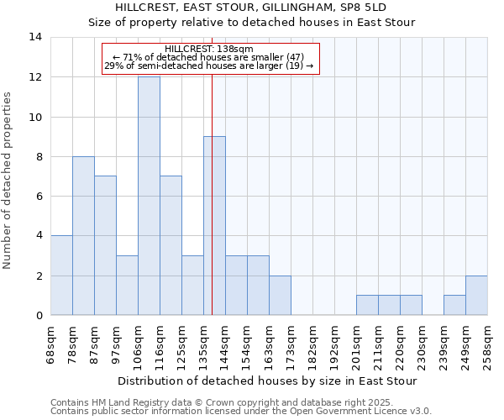
Task: Select the bar starting at 97sqm
Action: click(x=128, y=286)
